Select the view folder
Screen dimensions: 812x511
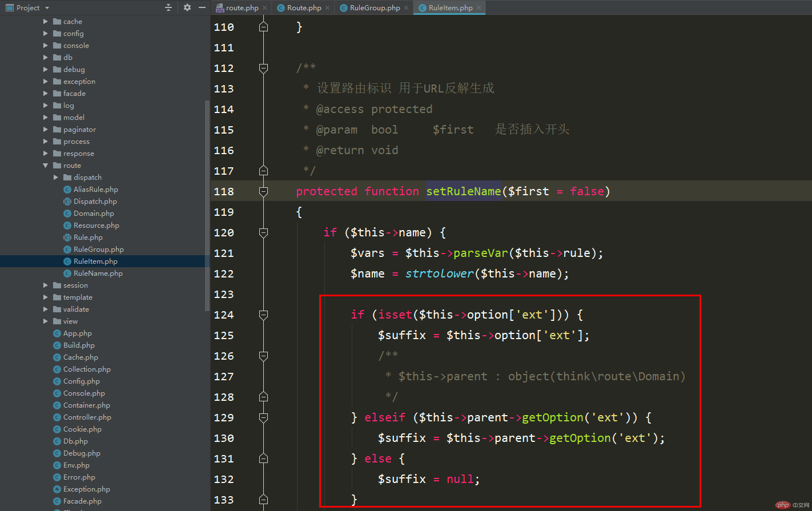(x=65, y=321)
